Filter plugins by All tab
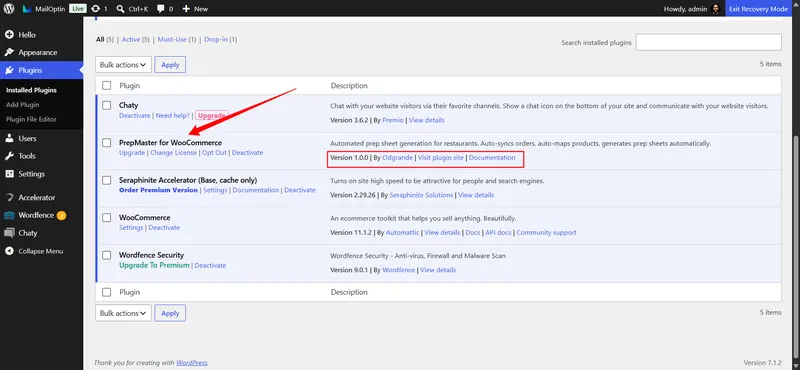The height and width of the screenshot is (370, 800). tap(100, 39)
